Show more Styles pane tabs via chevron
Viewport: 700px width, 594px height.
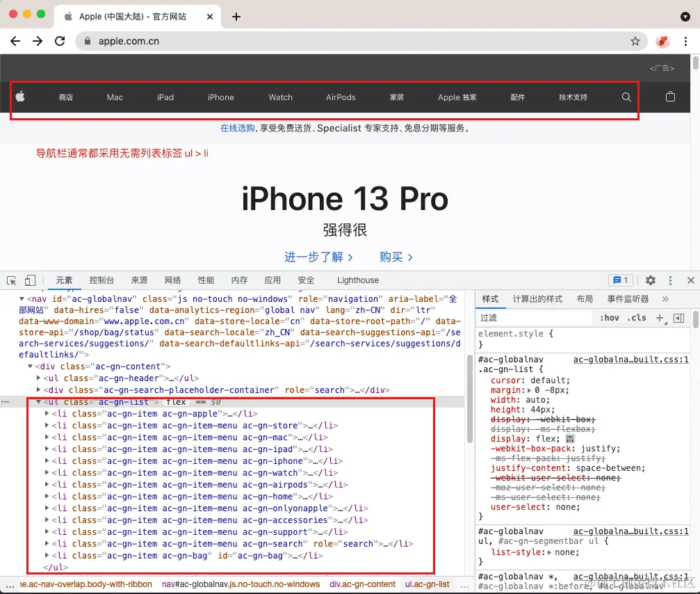(665, 299)
